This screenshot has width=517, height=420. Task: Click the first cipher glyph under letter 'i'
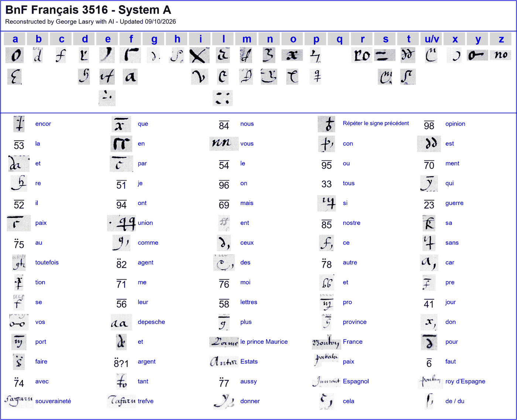point(199,55)
